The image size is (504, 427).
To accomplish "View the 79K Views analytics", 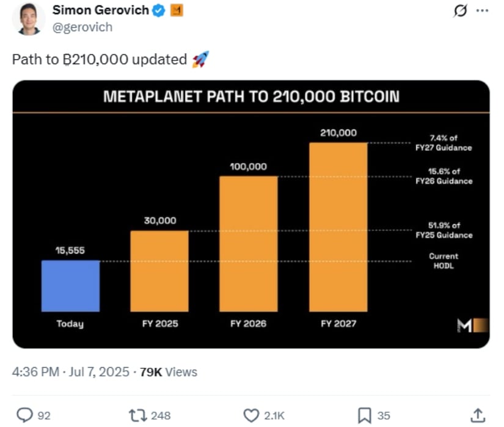I will (x=169, y=372).
